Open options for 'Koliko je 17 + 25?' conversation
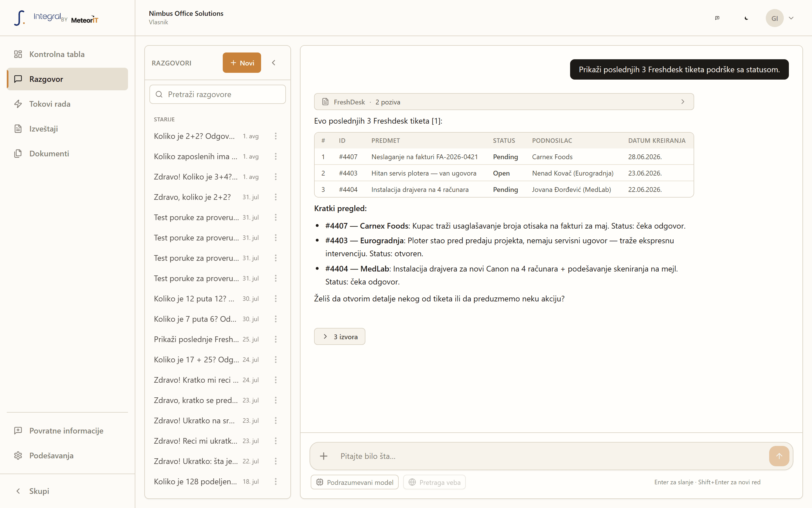 point(275,360)
